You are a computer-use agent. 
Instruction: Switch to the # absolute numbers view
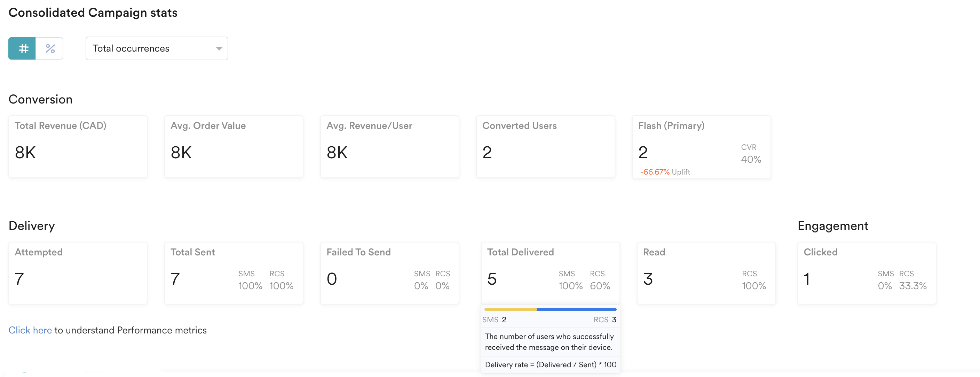point(22,48)
